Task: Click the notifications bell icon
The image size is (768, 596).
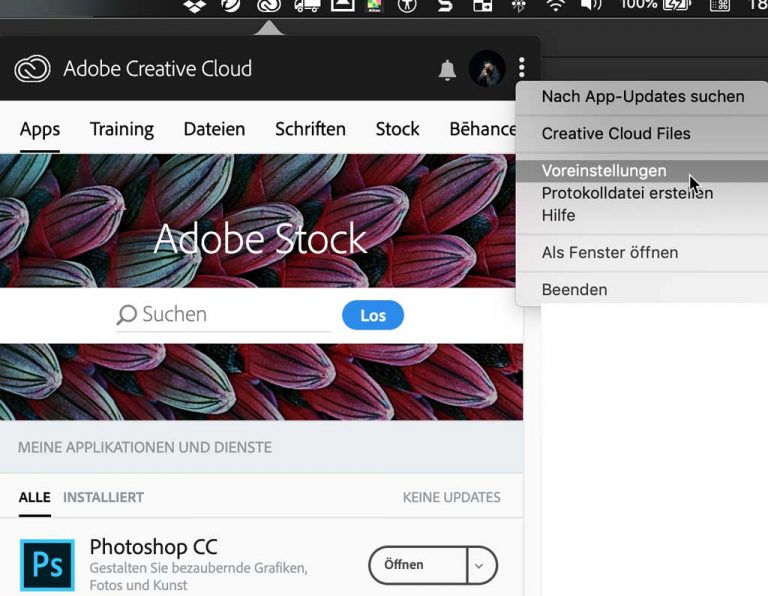Action: [447, 70]
